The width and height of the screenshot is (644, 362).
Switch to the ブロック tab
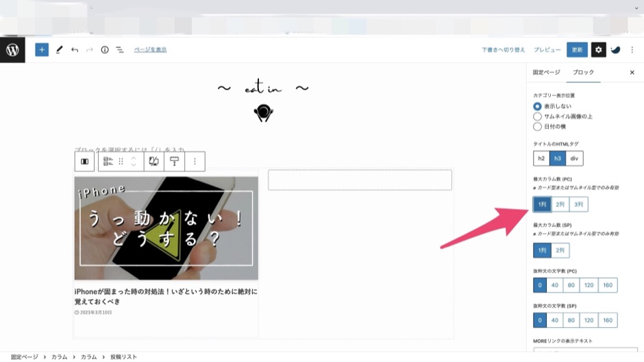[x=583, y=72]
